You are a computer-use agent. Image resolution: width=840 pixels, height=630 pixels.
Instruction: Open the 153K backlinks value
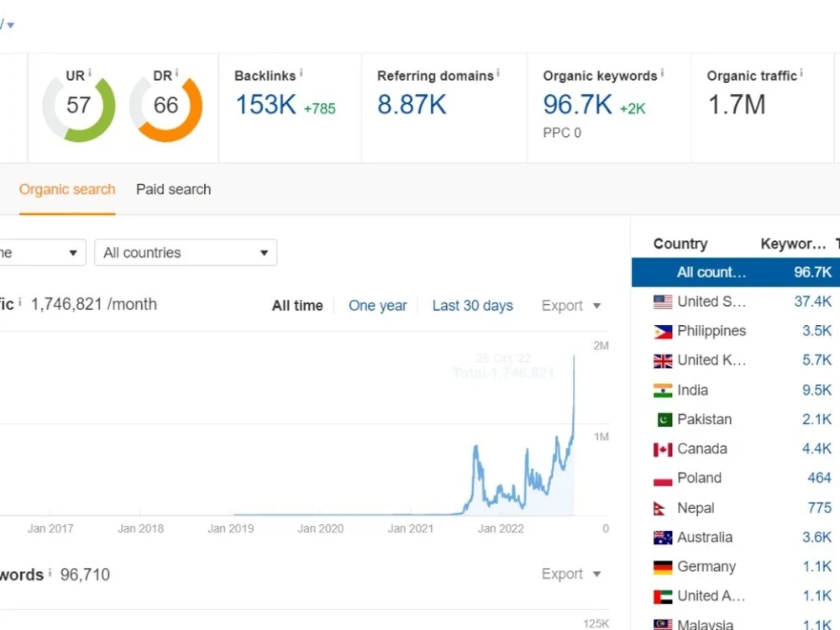point(265,104)
